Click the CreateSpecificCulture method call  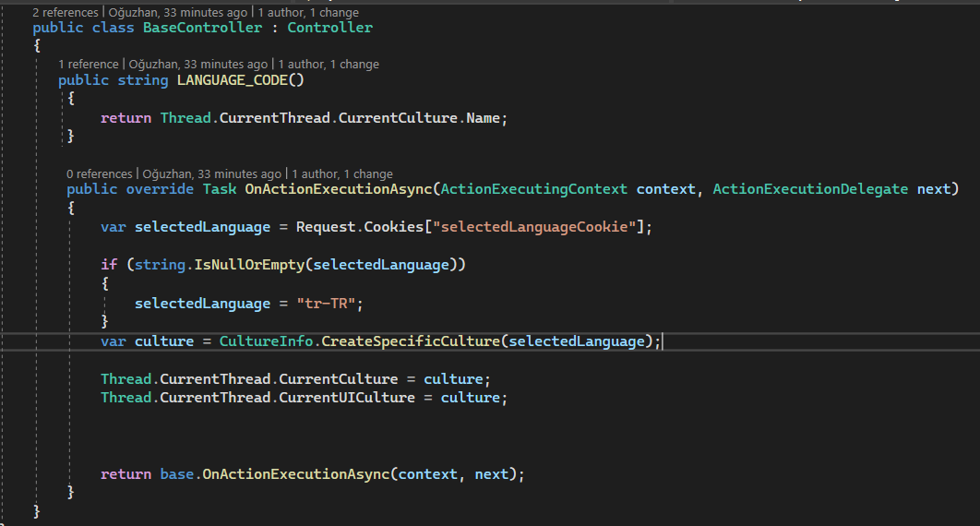(411, 341)
